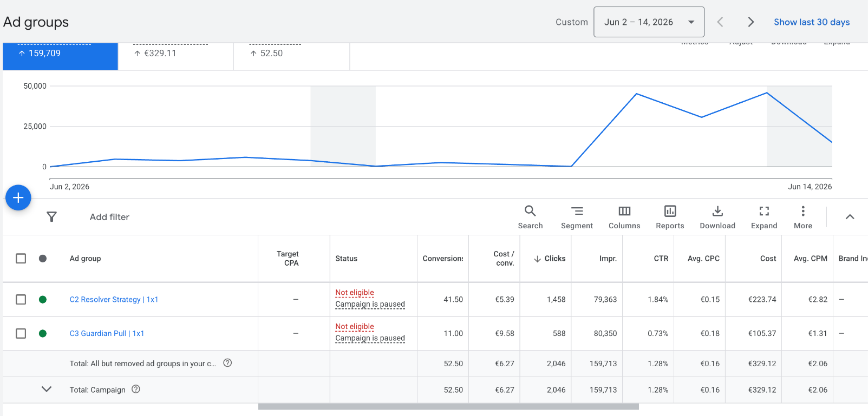Select the €329.11 metric card
Image resolution: width=868 pixels, height=416 pixels.
tap(176, 56)
